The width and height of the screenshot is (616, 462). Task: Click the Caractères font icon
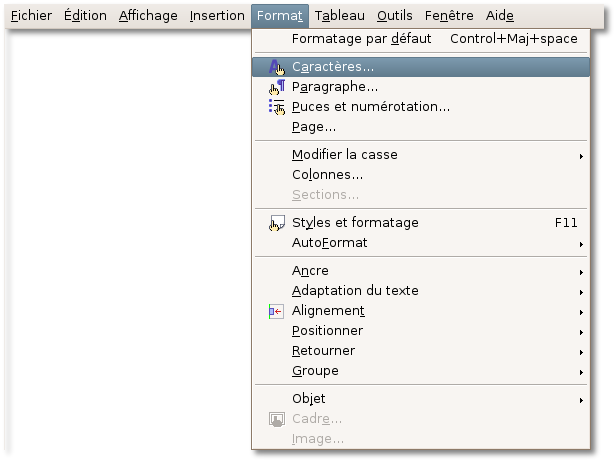277,67
